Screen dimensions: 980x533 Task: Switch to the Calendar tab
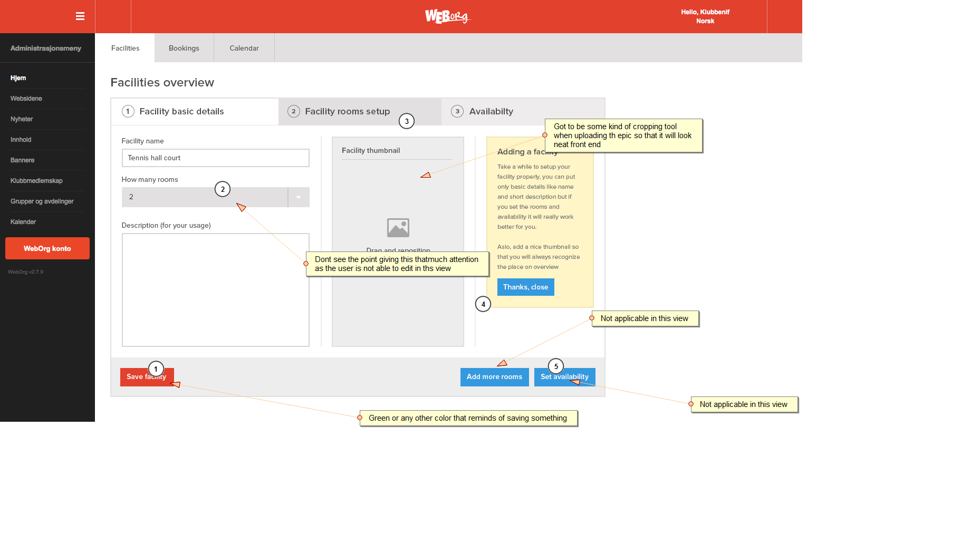pyautogui.click(x=244, y=48)
